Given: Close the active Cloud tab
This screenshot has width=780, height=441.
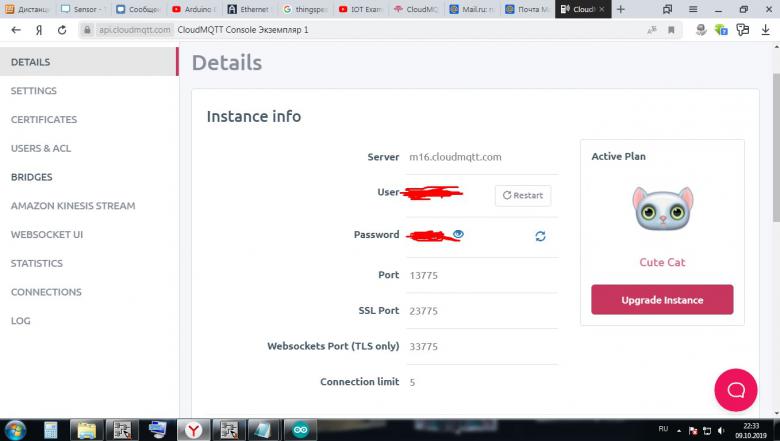Looking at the screenshot, I should point(601,9).
